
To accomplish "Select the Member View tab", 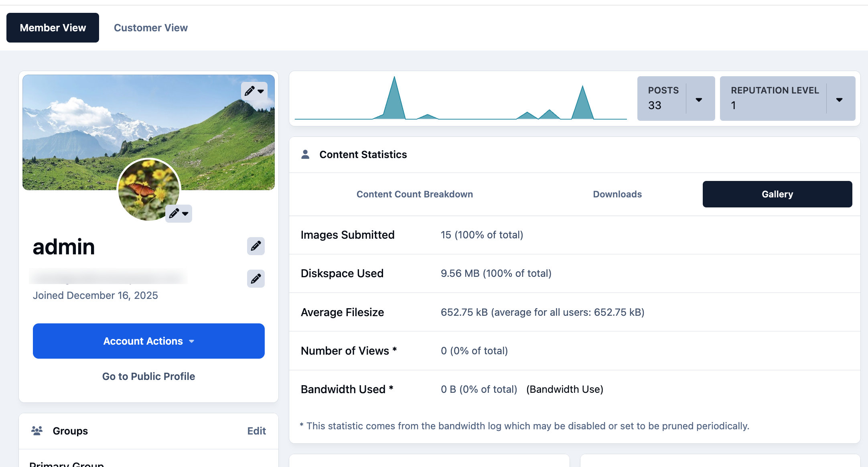I will click(53, 28).
